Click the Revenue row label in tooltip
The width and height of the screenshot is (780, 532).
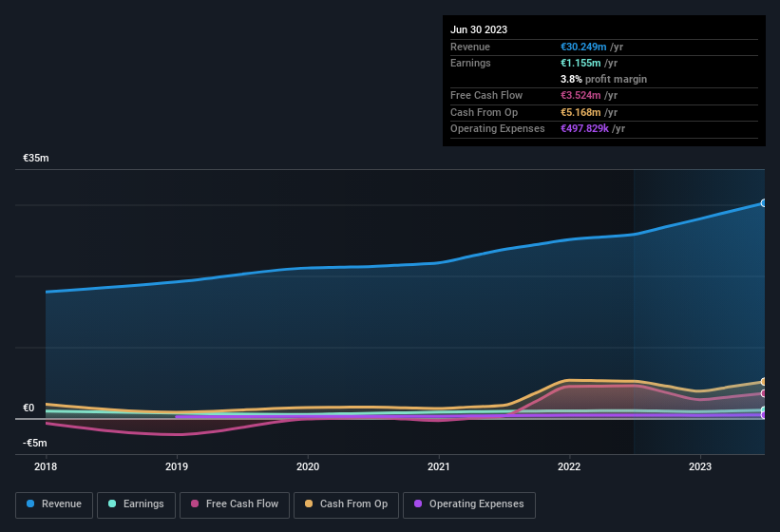tap(470, 47)
